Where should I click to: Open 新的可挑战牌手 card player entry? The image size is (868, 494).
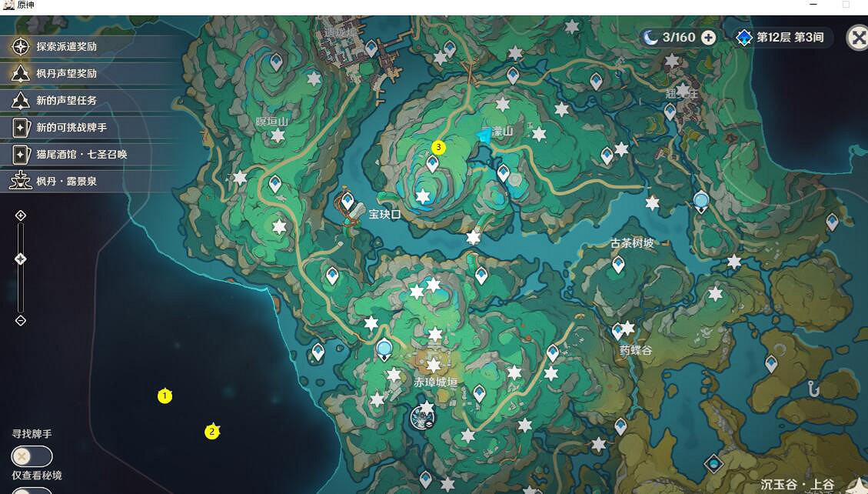tap(72, 127)
